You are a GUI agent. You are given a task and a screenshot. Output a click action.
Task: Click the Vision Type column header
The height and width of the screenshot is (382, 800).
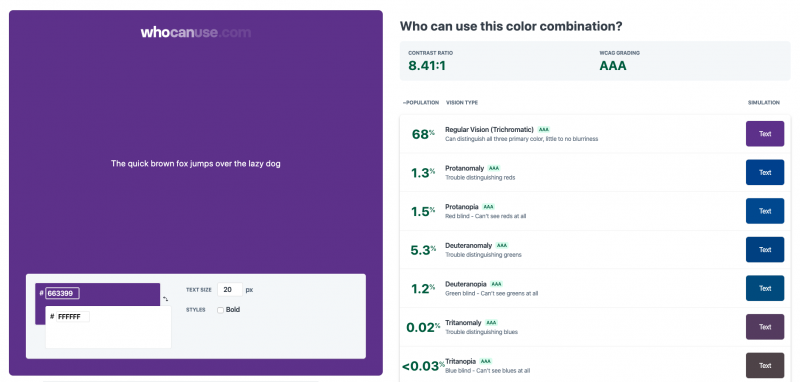(462, 103)
